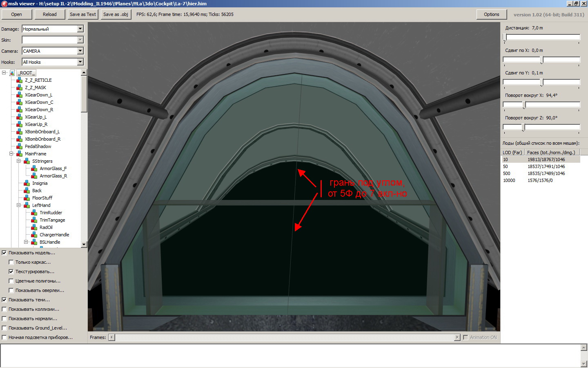Click the TrimTangage mesh node icon
This screenshot has width=588, height=368.
(x=34, y=220)
